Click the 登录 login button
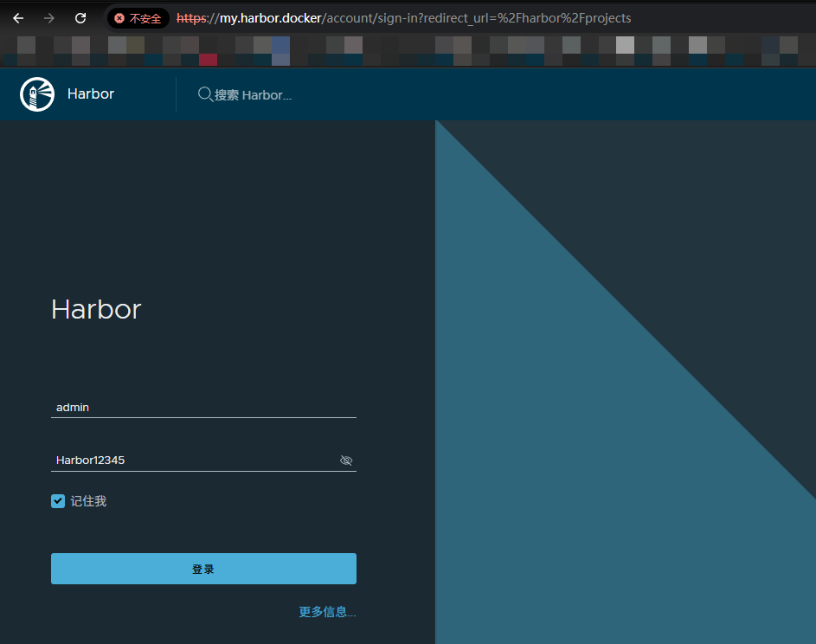 [x=203, y=569]
